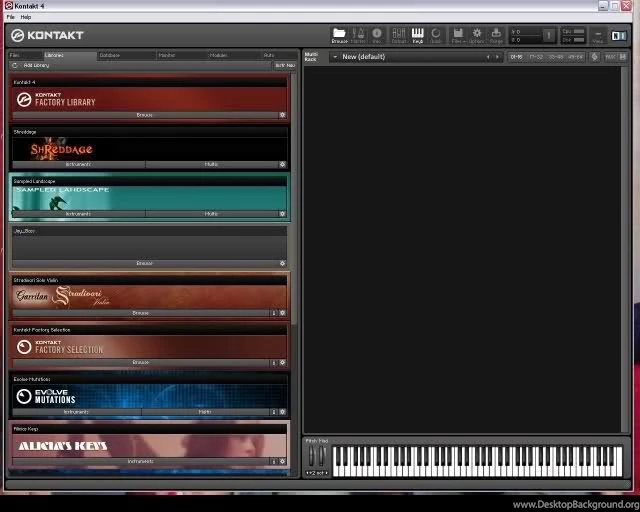Toggle the Browse folder icon in toolbar
This screenshot has height=512, width=640.
[339, 36]
